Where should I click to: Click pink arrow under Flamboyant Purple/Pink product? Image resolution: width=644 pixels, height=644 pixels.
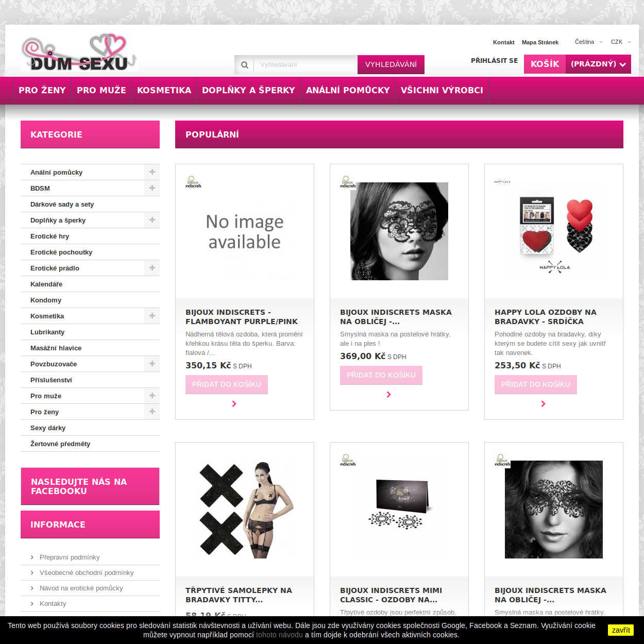pyautogui.click(x=234, y=404)
